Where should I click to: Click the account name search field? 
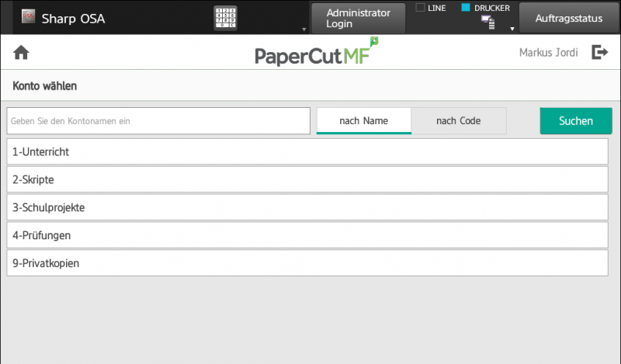tap(158, 121)
